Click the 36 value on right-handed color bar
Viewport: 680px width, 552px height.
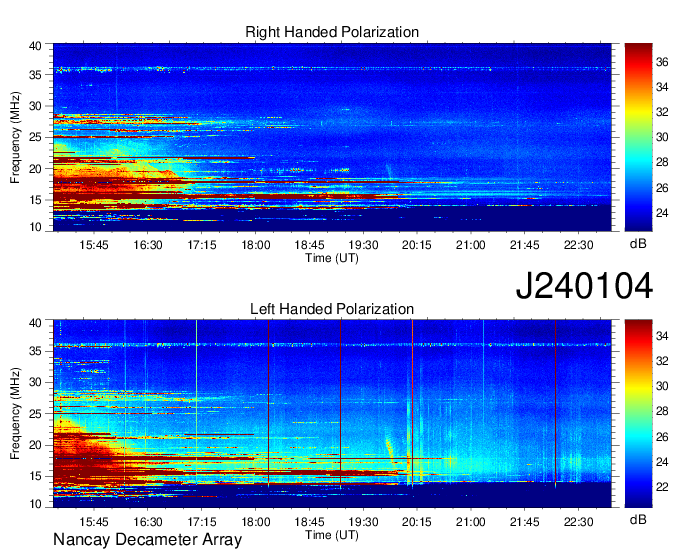click(x=662, y=62)
